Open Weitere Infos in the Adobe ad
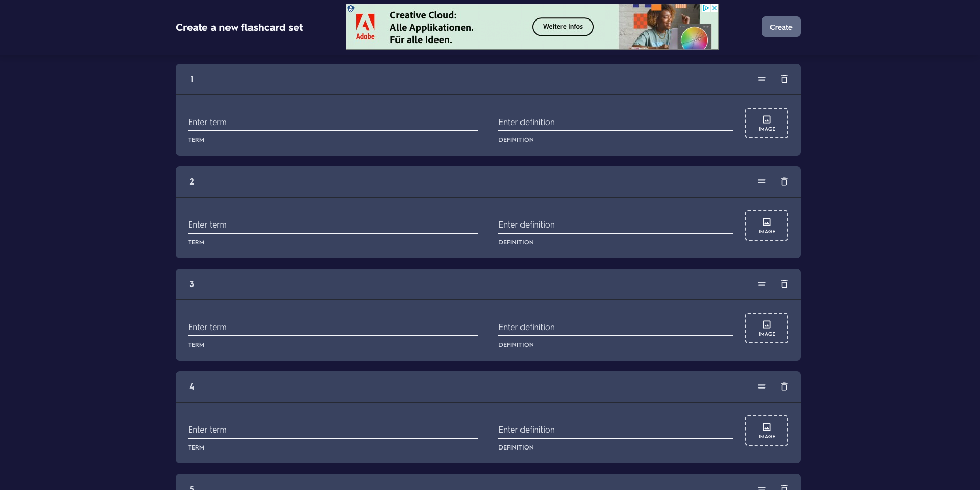 click(x=563, y=26)
